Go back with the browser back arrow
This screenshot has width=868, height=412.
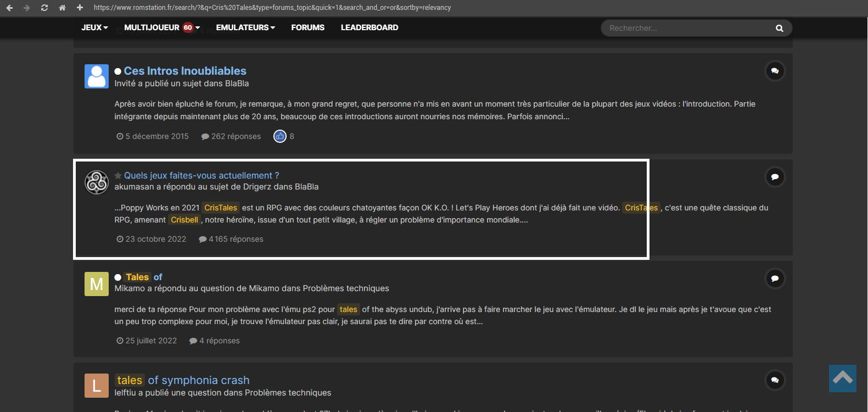(x=9, y=8)
